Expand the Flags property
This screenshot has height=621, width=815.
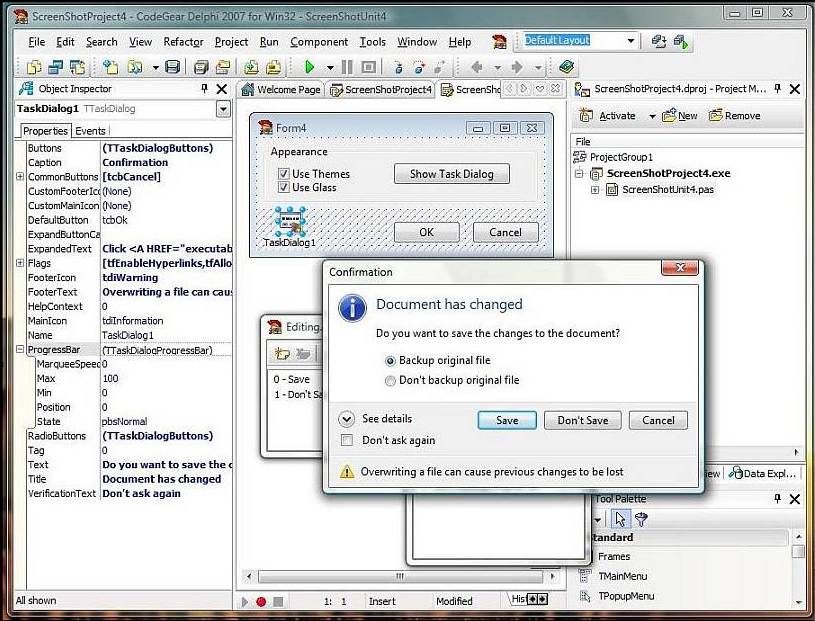(x=20, y=263)
